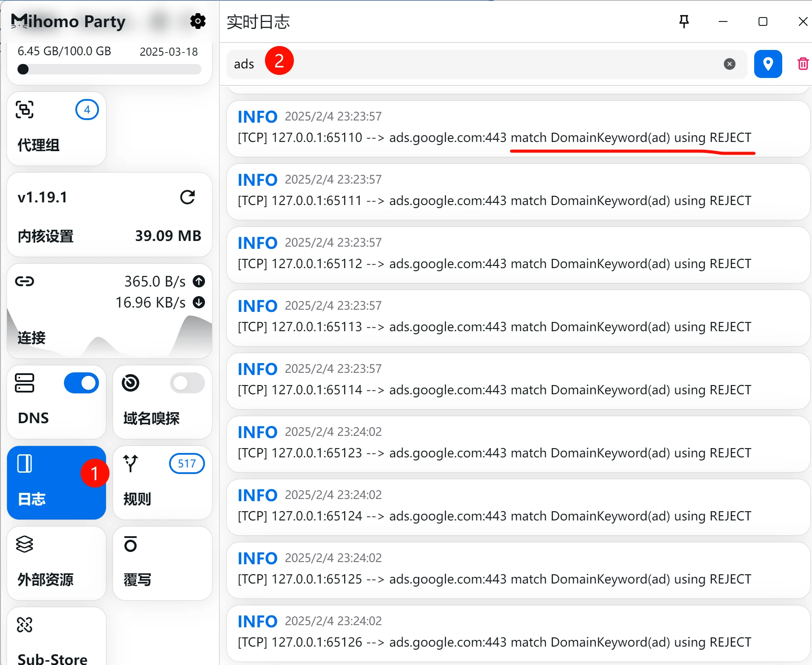Disable the DNS toggle switch
812x665 pixels.
tap(81, 383)
